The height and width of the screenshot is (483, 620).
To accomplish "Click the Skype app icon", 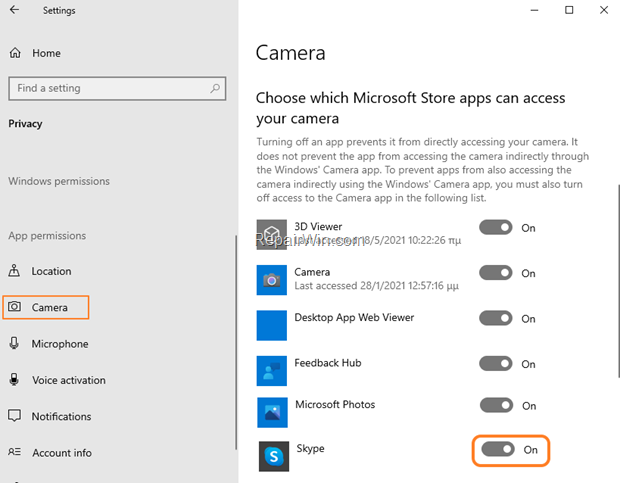I will click(x=274, y=456).
